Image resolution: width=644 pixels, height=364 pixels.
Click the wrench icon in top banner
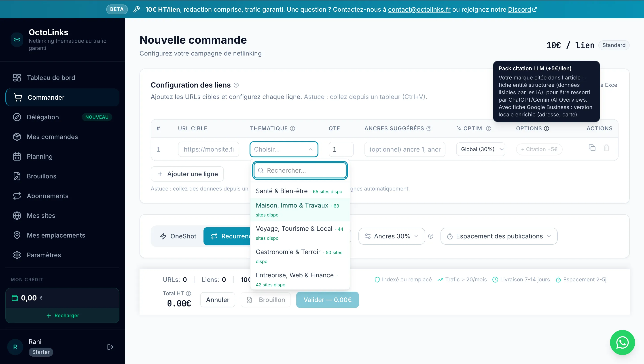(136, 9)
